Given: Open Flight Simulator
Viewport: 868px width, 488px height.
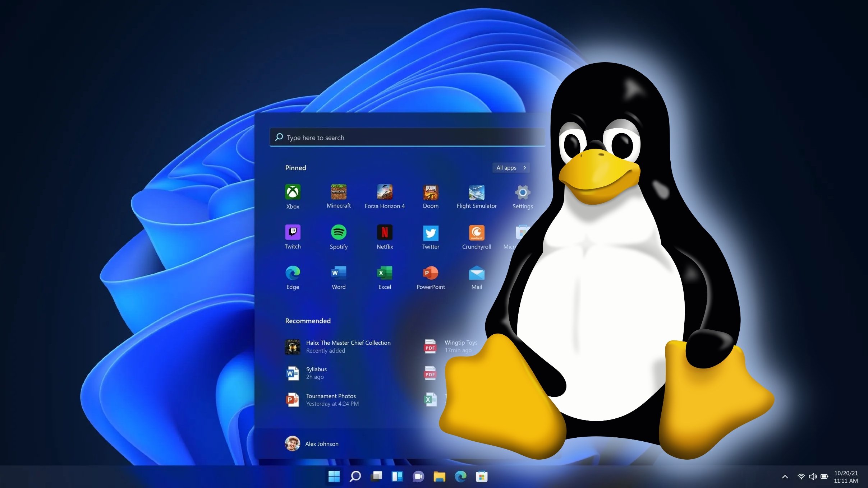Looking at the screenshot, I should tap(477, 196).
